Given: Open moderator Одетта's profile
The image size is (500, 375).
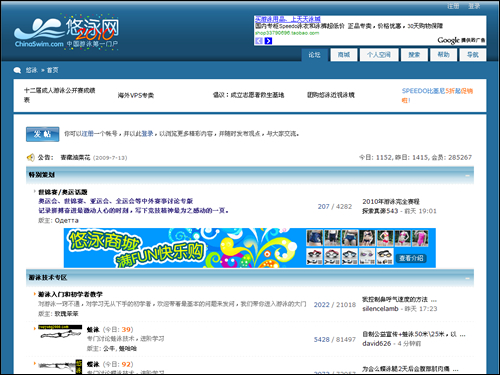Looking at the screenshot, I should coord(67,220).
